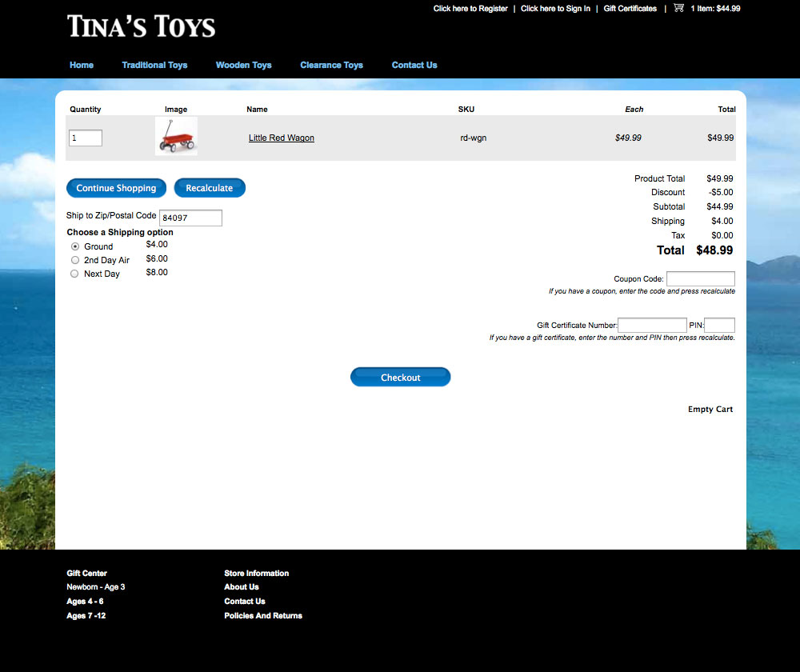Choose Next Day shipping option
800x672 pixels.
click(x=75, y=274)
